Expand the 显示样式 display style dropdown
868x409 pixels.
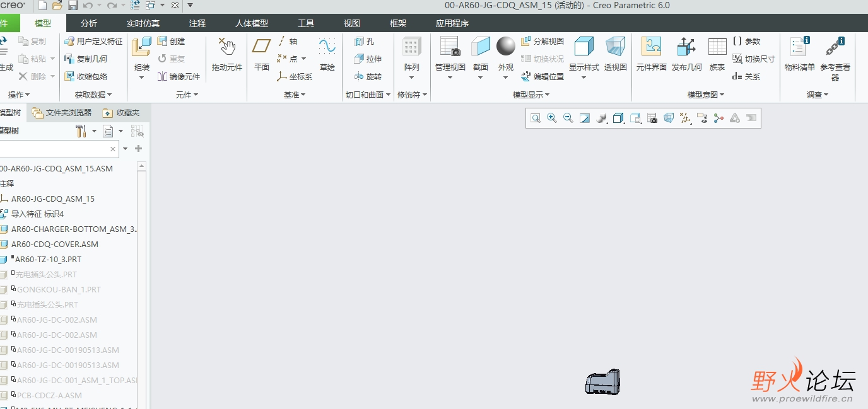(x=584, y=78)
